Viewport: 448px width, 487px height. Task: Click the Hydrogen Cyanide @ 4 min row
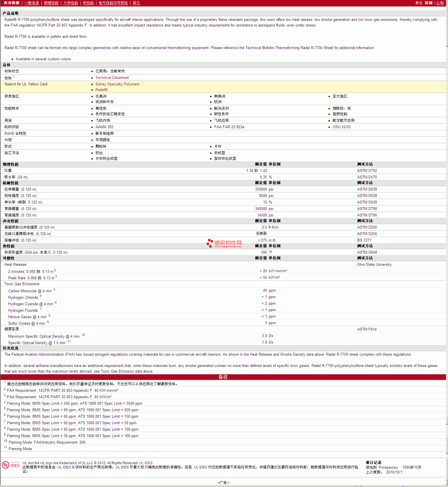223,304
